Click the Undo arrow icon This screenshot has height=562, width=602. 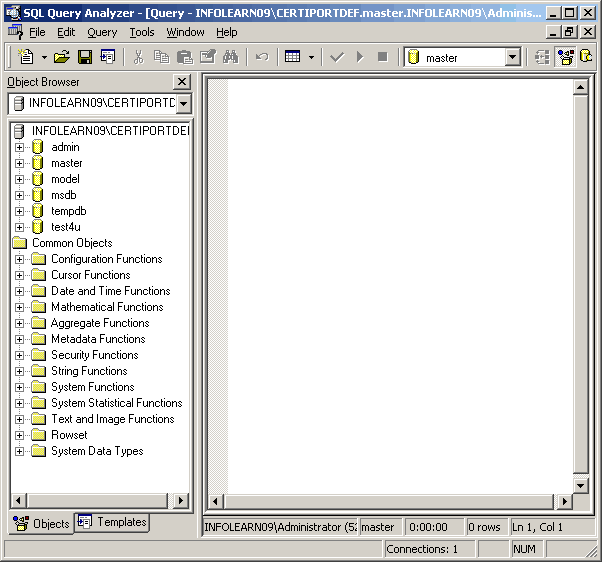(262, 57)
